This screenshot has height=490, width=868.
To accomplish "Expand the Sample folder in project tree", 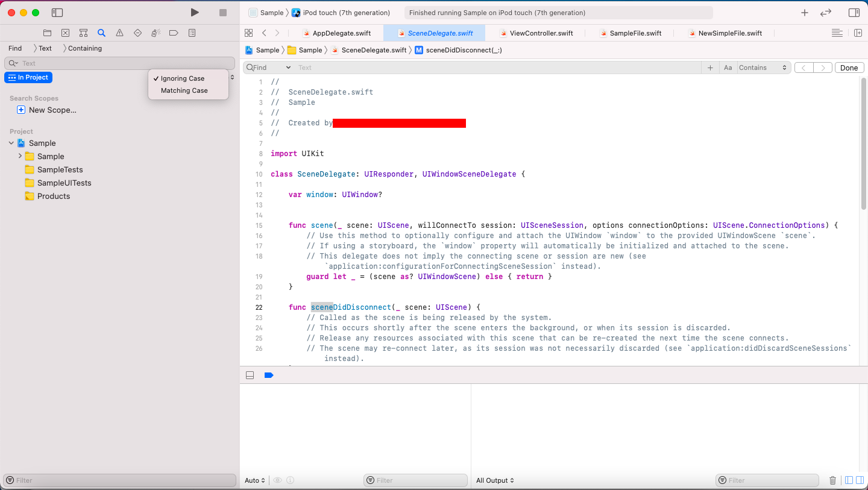I will point(20,156).
